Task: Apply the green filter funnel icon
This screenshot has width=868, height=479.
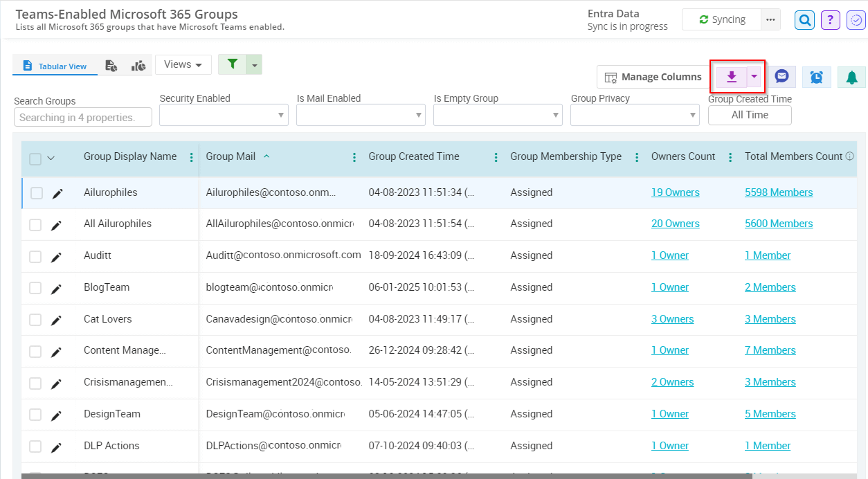Action: [x=232, y=64]
